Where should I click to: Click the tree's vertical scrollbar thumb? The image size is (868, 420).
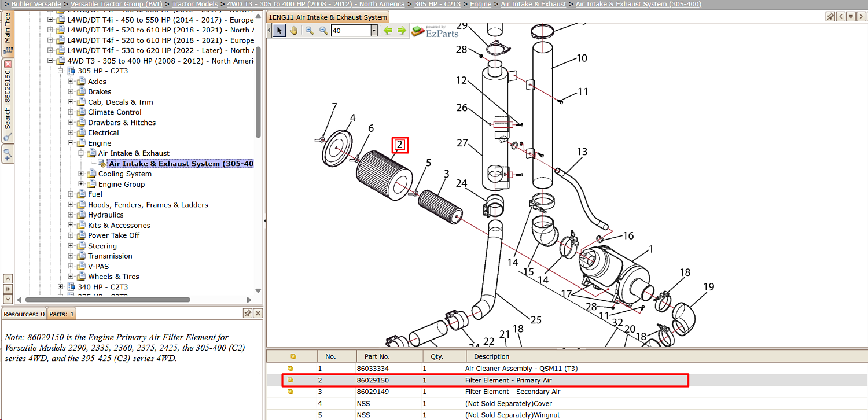pyautogui.click(x=258, y=93)
